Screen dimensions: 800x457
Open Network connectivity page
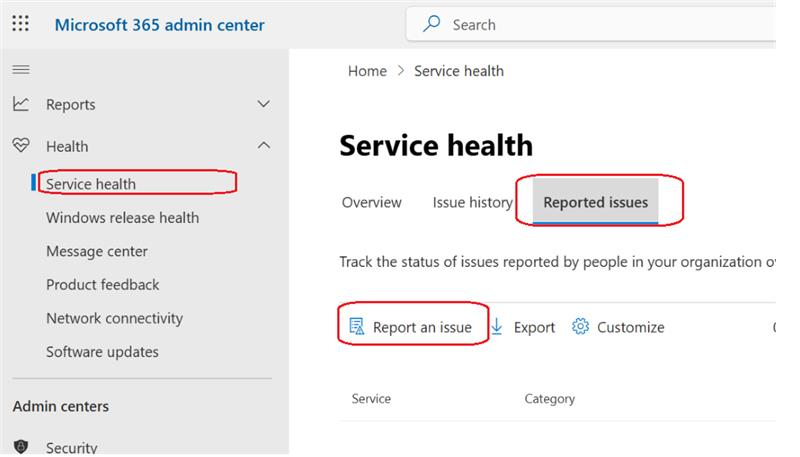tap(114, 318)
